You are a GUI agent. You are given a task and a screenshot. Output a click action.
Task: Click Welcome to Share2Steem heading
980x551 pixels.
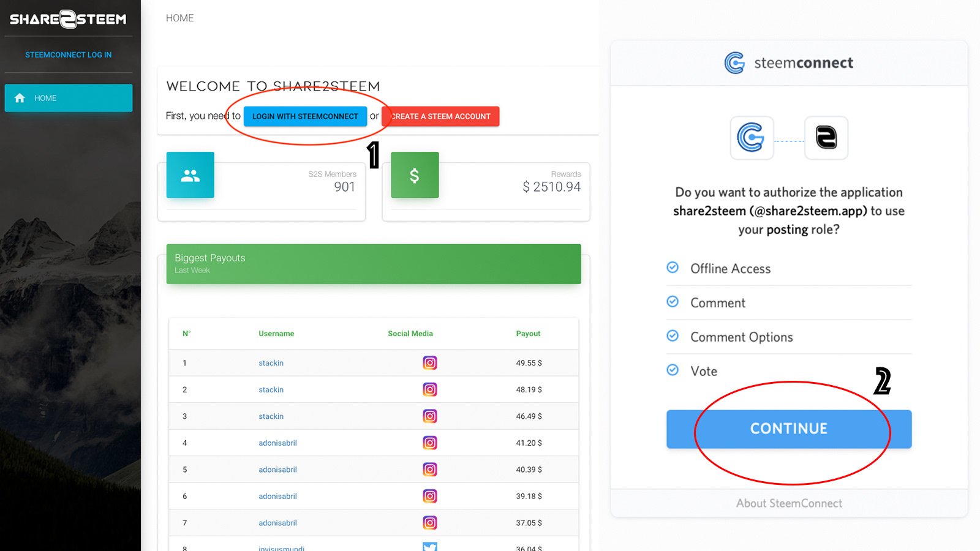click(x=273, y=86)
